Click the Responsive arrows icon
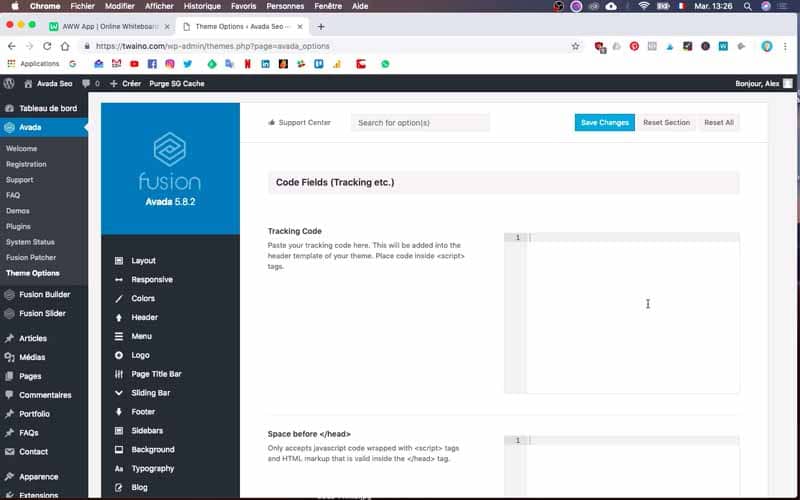 (119, 280)
